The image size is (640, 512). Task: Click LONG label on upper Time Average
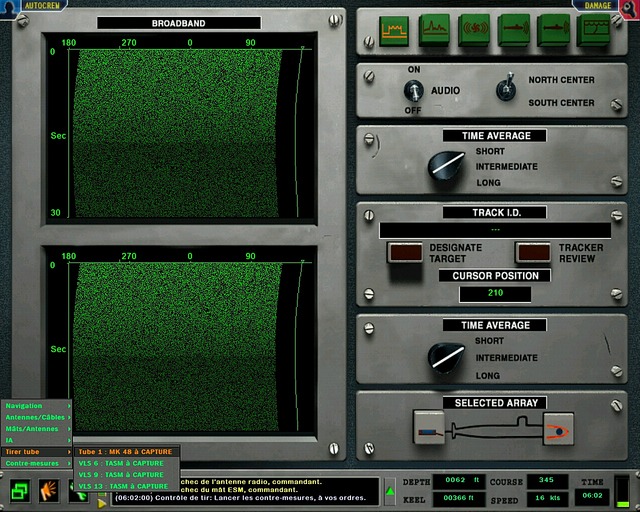488,183
